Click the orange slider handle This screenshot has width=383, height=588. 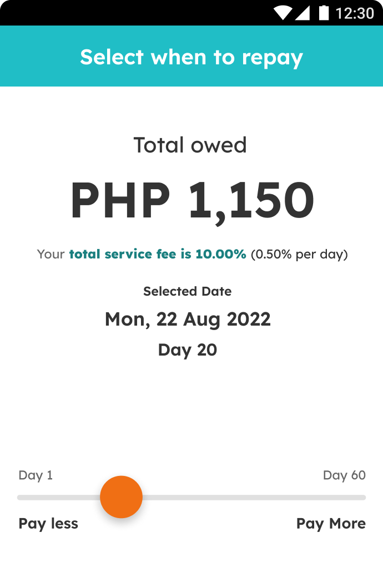[121, 497]
